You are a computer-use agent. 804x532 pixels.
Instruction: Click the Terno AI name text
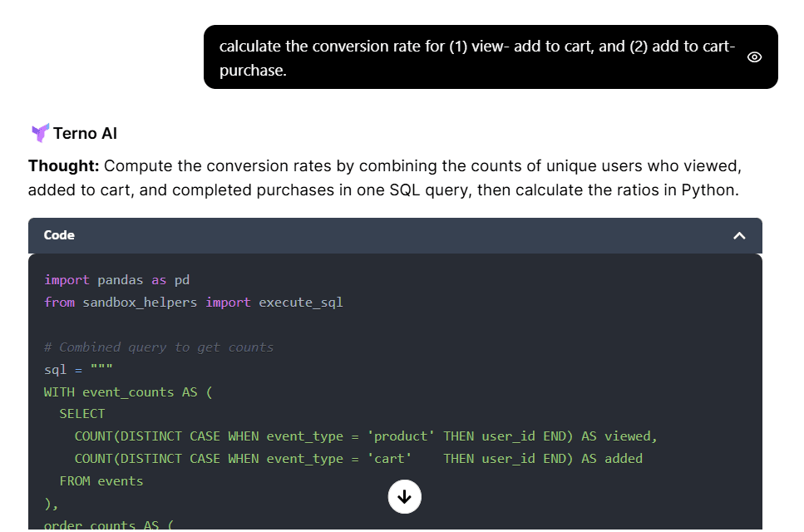pos(86,133)
